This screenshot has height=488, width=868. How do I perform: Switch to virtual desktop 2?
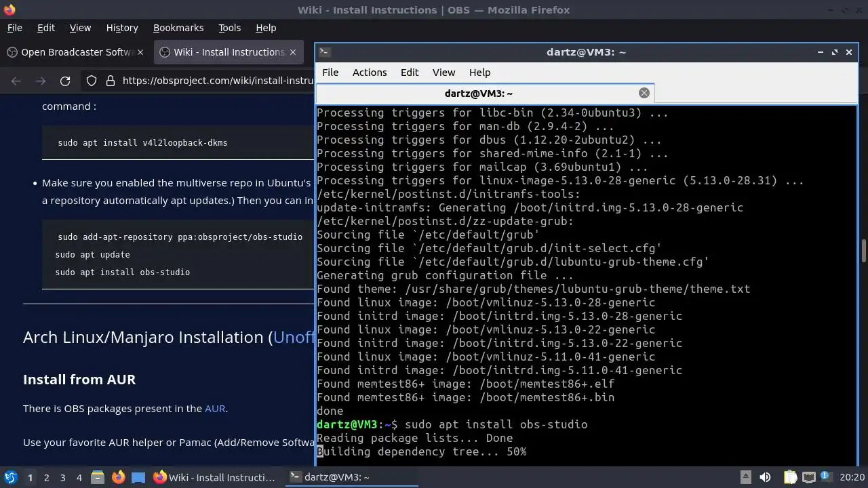(47, 478)
